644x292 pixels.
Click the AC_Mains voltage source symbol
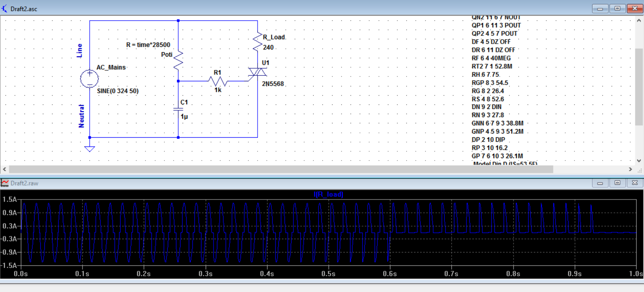click(x=89, y=79)
